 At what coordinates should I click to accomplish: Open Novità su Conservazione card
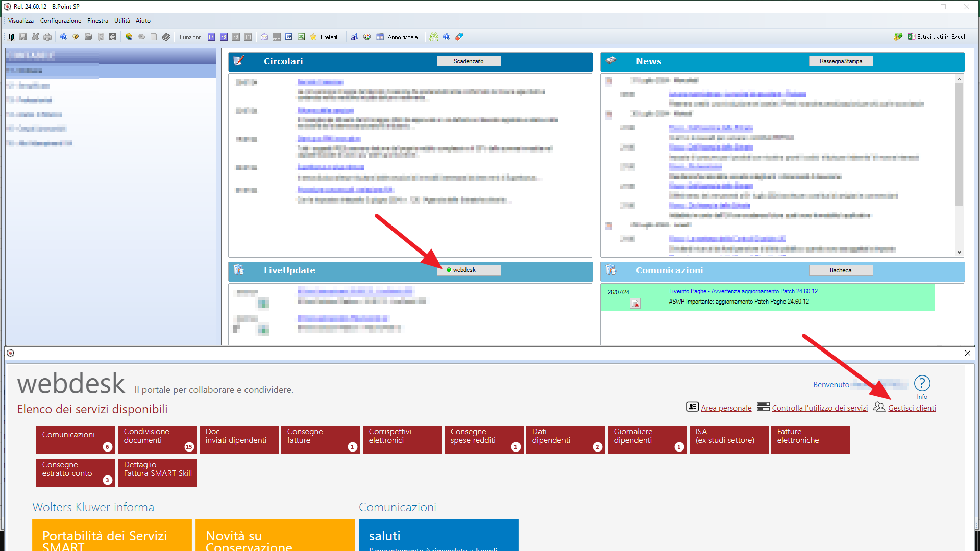(275, 535)
